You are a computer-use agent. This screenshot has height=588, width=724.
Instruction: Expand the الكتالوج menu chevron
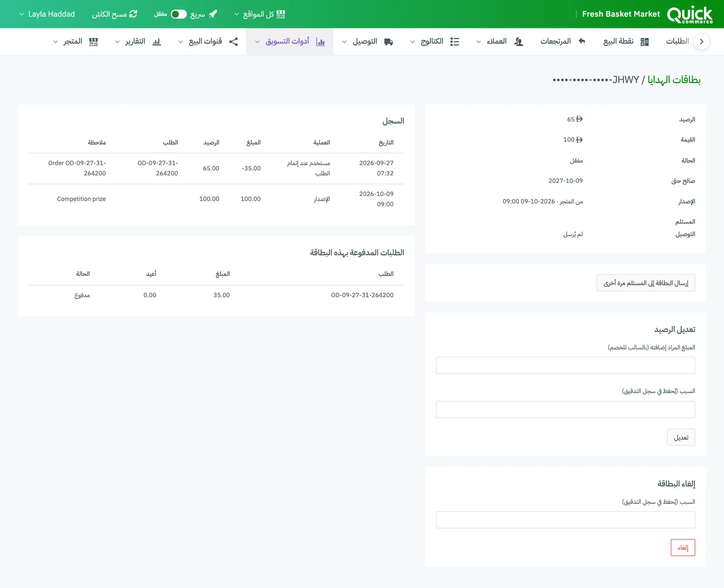click(412, 42)
